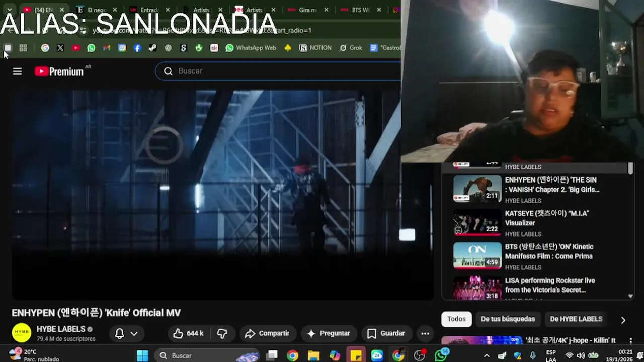This screenshot has height=362, width=644.
Task: Open the YouTube hamburger guide menu
Action: tap(17, 71)
